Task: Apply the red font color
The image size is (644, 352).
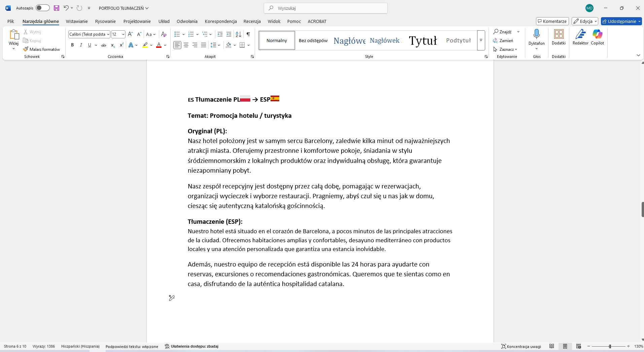Action: pos(159,45)
